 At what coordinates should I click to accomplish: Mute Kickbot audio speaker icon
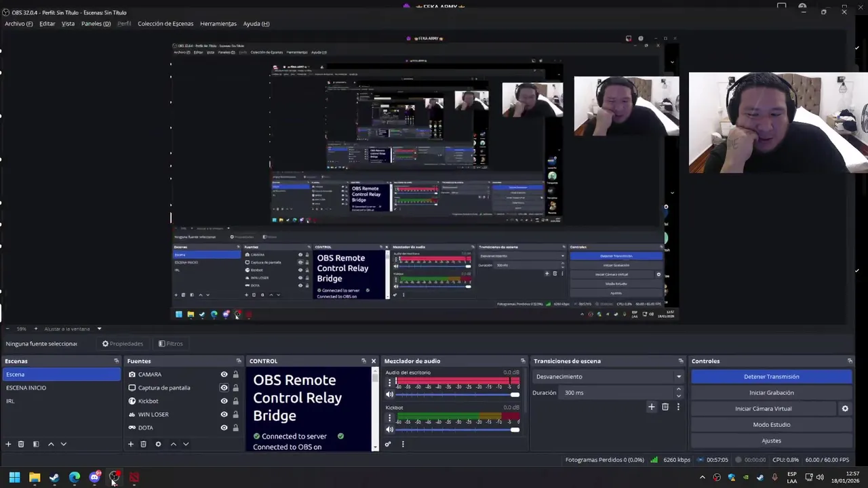point(389,430)
